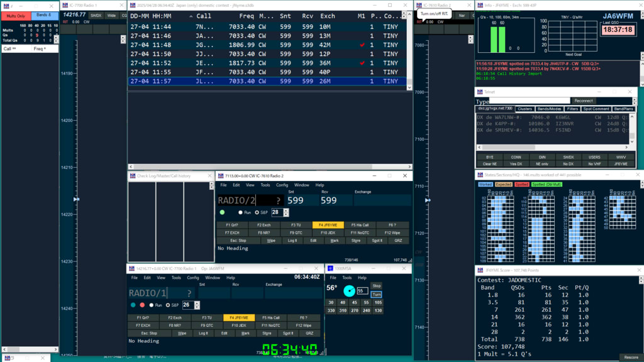Click the zoom spinner on Radio 2 bandmap
Image resolution: width=644 pixels, height=362 pixels.
coord(470,40)
